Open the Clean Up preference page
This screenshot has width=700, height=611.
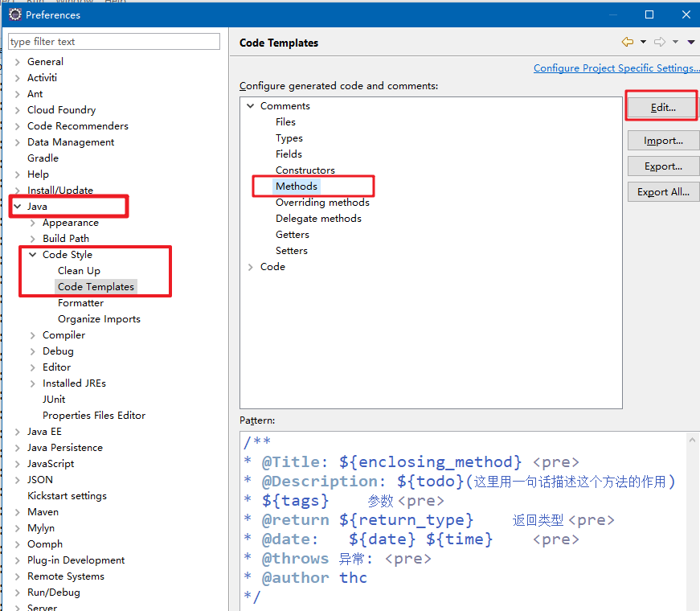coord(79,271)
